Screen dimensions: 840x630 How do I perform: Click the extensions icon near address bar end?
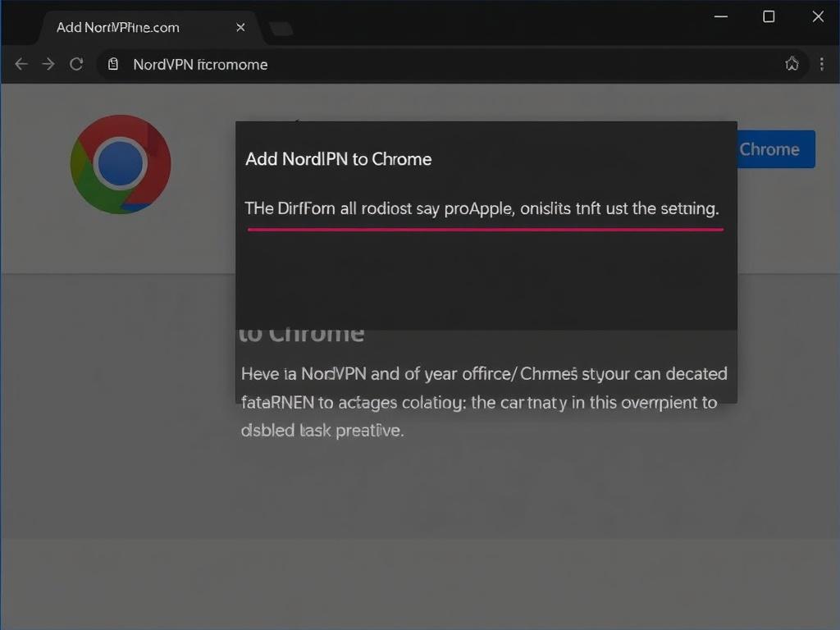[x=792, y=64]
